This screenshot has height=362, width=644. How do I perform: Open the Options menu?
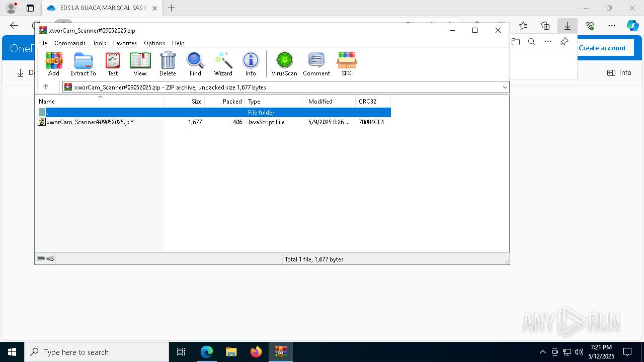tap(154, 43)
